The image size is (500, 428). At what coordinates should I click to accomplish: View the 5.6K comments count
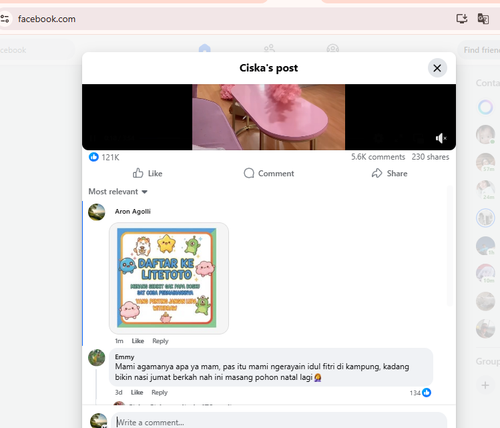pyautogui.click(x=378, y=157)
